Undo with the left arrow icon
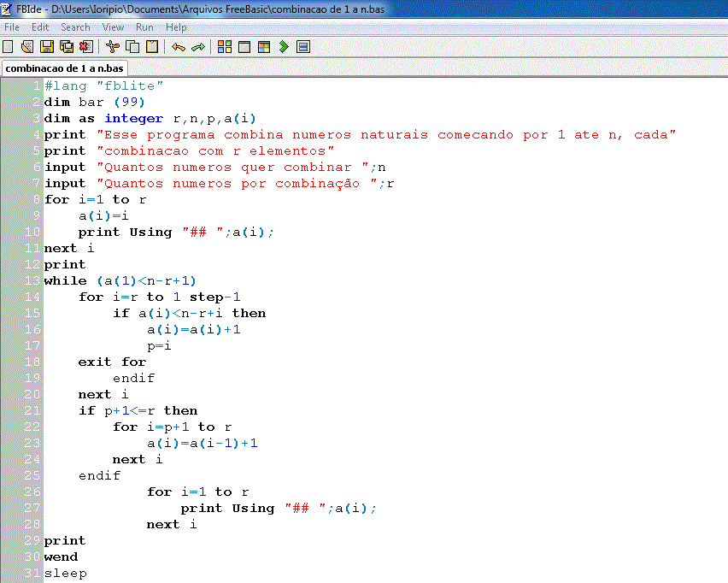The height and width of the screenshot is (583, 728). tap(179, 46)
